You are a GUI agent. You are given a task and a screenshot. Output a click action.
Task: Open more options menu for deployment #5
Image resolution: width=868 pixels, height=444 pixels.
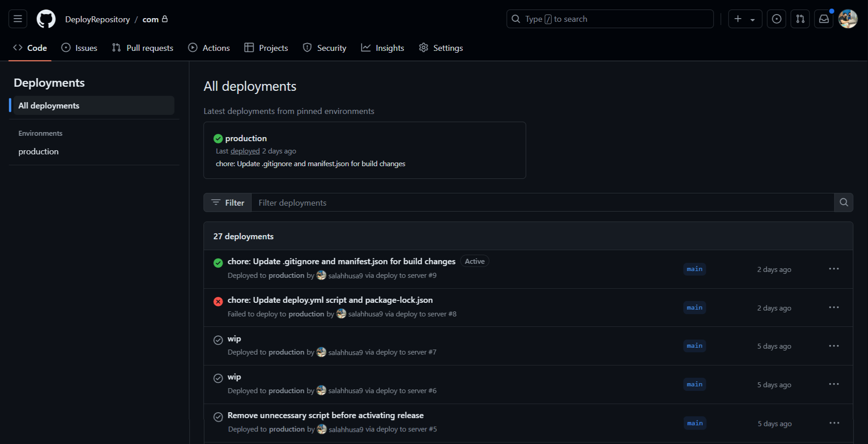pos(834,423)
